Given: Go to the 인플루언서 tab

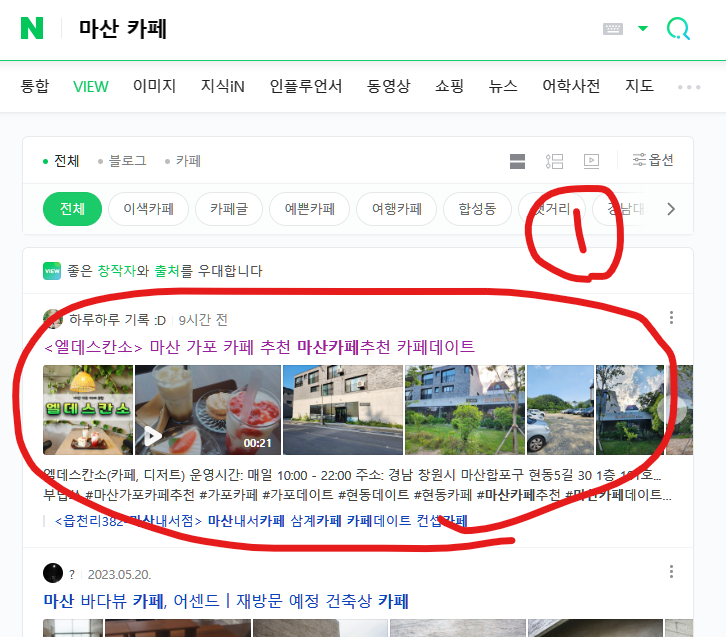Looking at the screenshot, I should click(306, 86).
